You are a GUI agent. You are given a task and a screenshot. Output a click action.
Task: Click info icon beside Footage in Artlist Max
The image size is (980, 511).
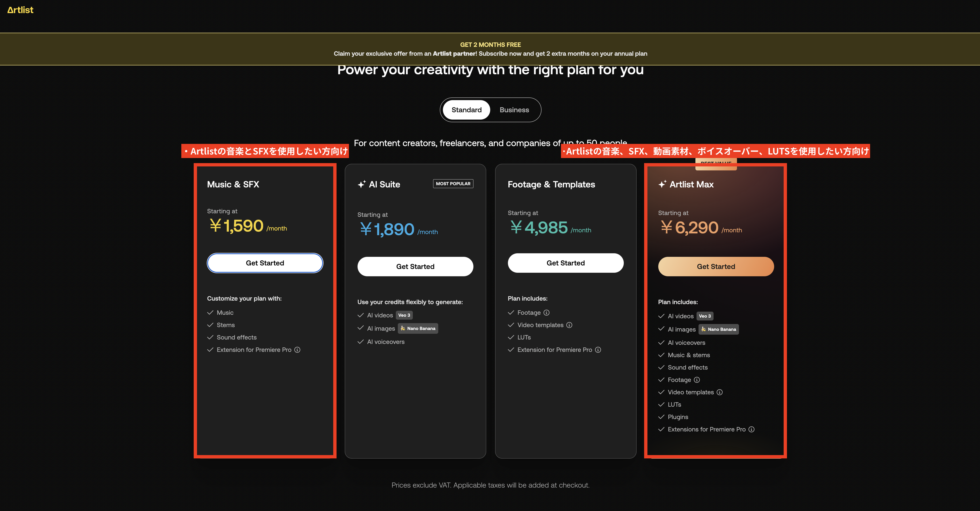coord(697,380)
